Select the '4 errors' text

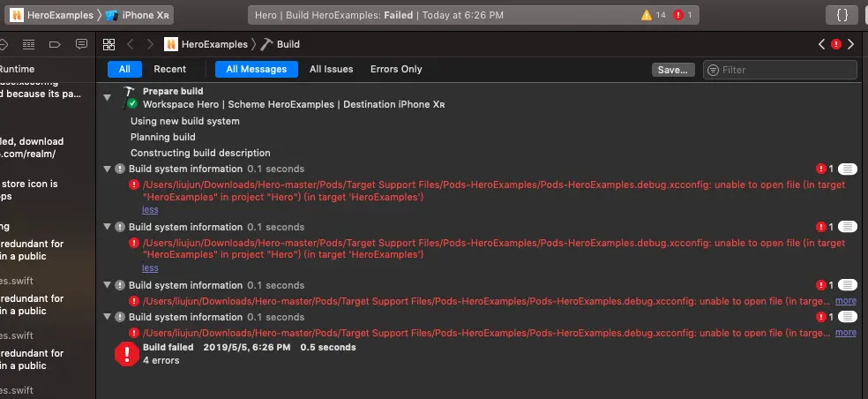tap(161, 360)
